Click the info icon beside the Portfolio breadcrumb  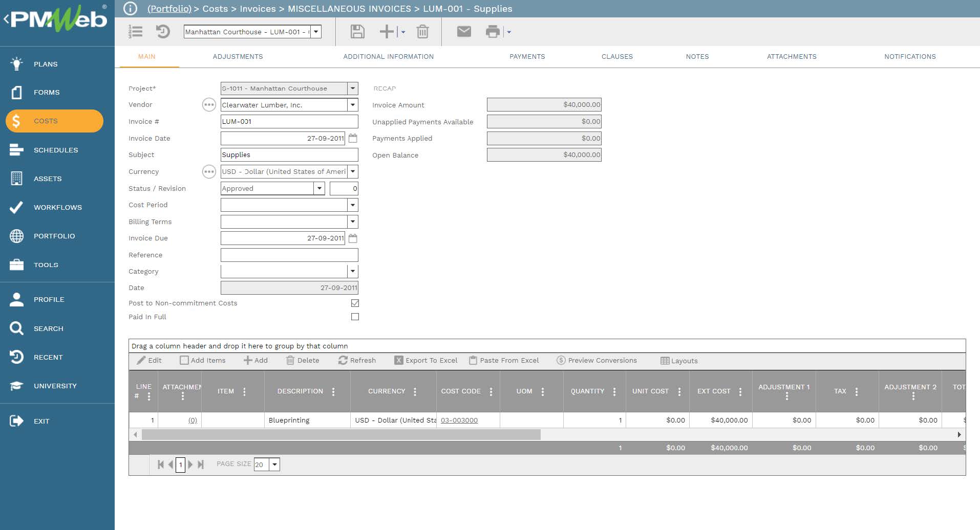tap(131, 9)
